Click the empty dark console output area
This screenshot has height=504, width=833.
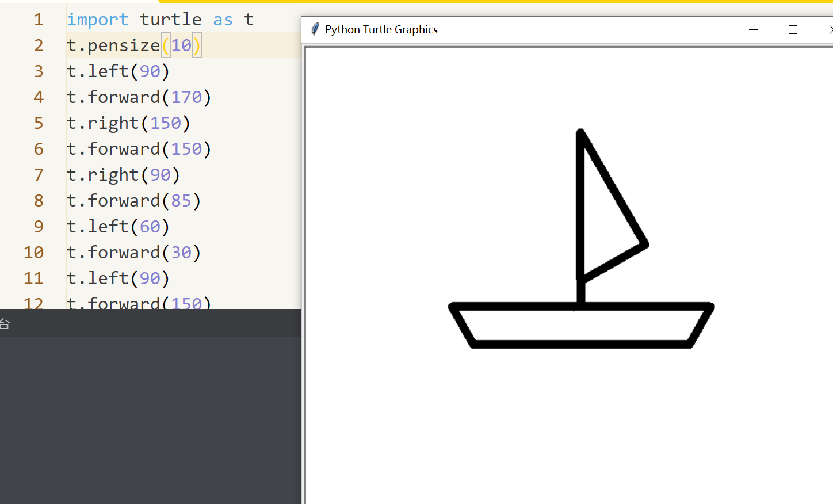pos(150,420)
